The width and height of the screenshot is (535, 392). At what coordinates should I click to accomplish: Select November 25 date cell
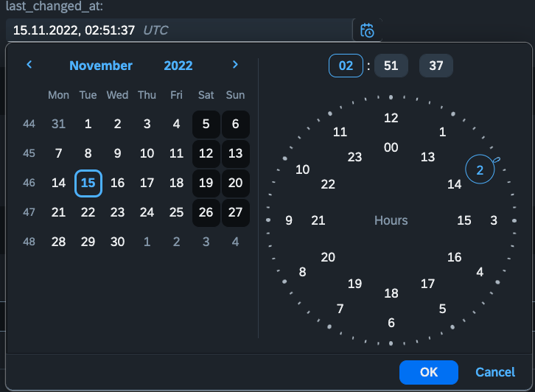click(x=176, y=212)
